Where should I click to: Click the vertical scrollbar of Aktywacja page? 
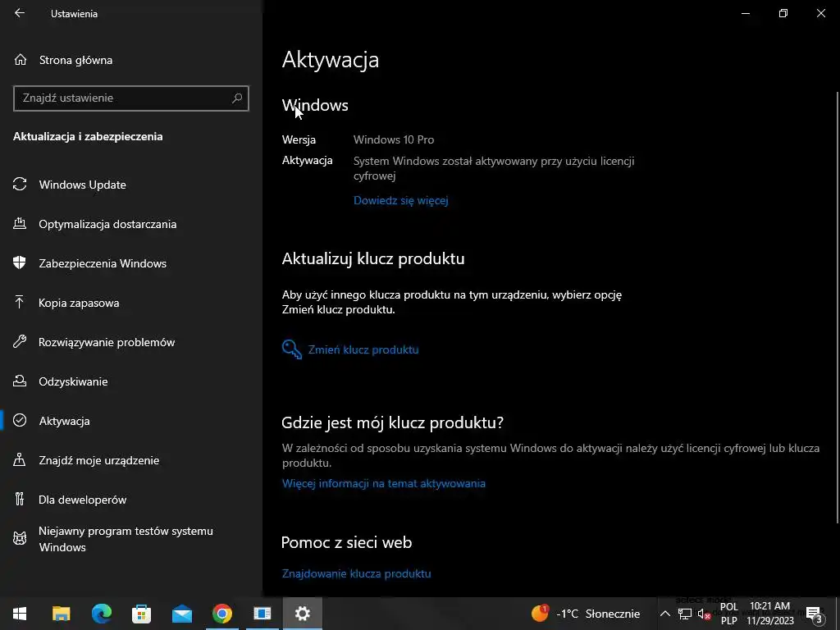point(837,307)
